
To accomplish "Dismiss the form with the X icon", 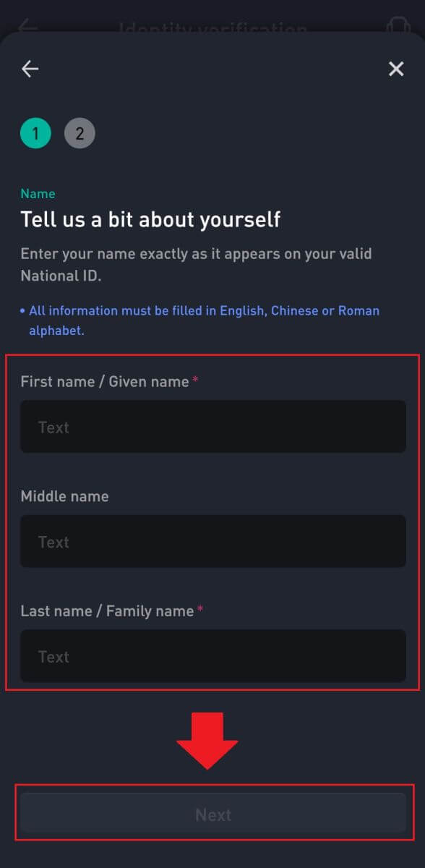I will (x=396, y=69).
